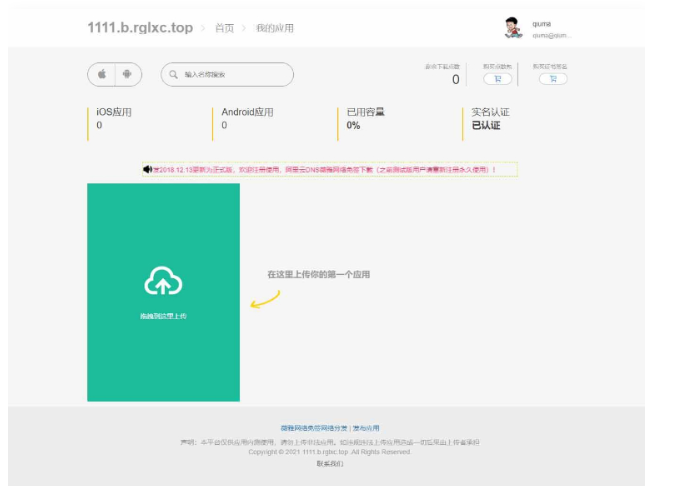The height and width of the screenshot is (486, 696).
Task: Select the iOS应用 count stat
Action: tap(113, 118)
